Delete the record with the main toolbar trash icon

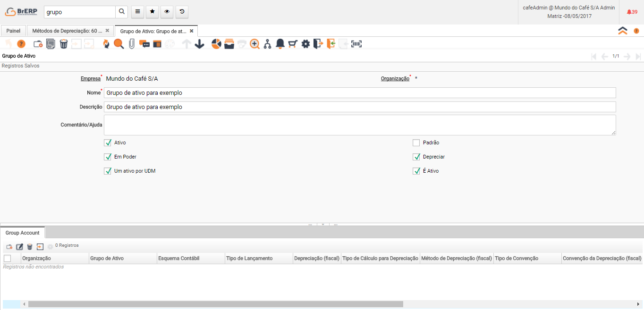64,44
